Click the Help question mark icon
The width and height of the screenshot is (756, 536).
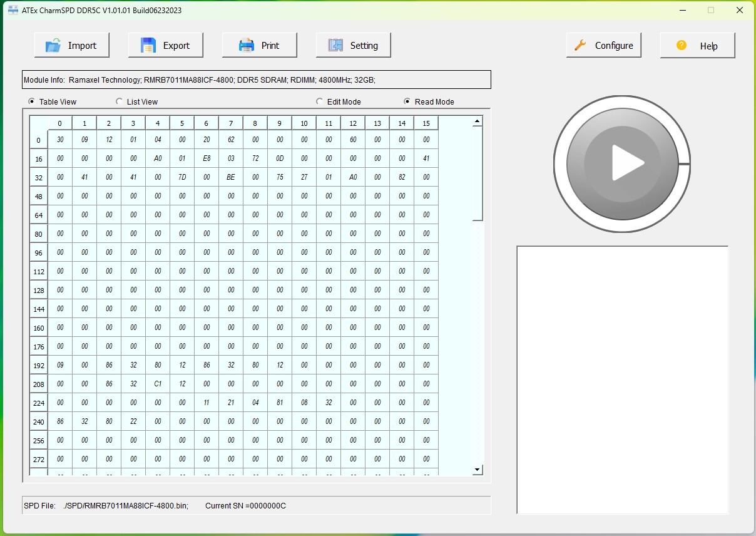(682, 45)
